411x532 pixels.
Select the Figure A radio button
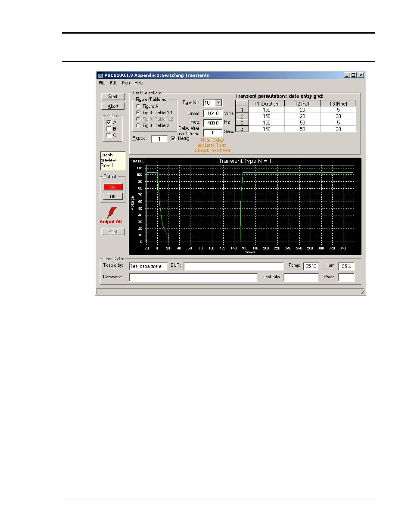[138, 106]
